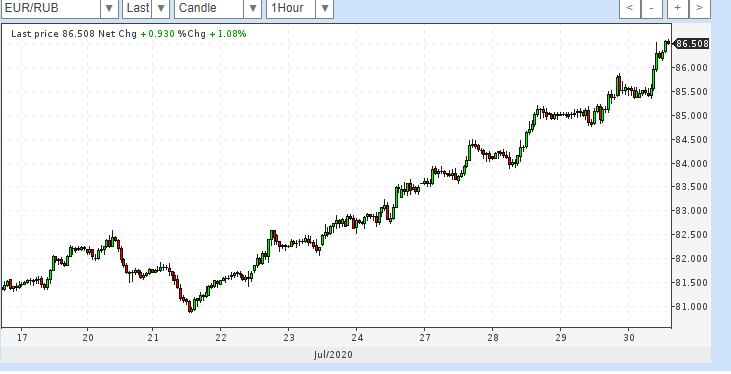Expand the 1Hour interval dropdown arrow
731x374 pixels.
325,8
